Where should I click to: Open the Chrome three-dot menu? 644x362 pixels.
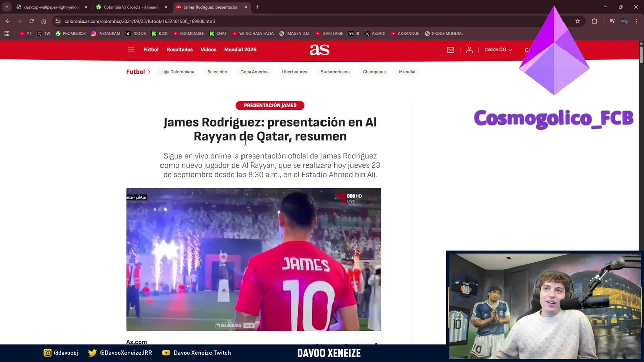point(637,21)
